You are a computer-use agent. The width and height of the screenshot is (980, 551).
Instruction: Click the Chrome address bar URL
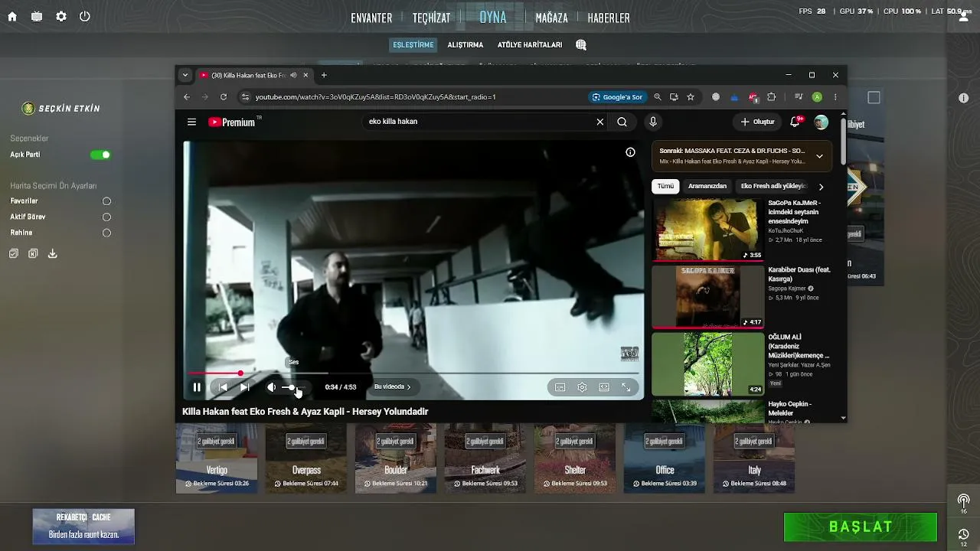pos(376,97)
